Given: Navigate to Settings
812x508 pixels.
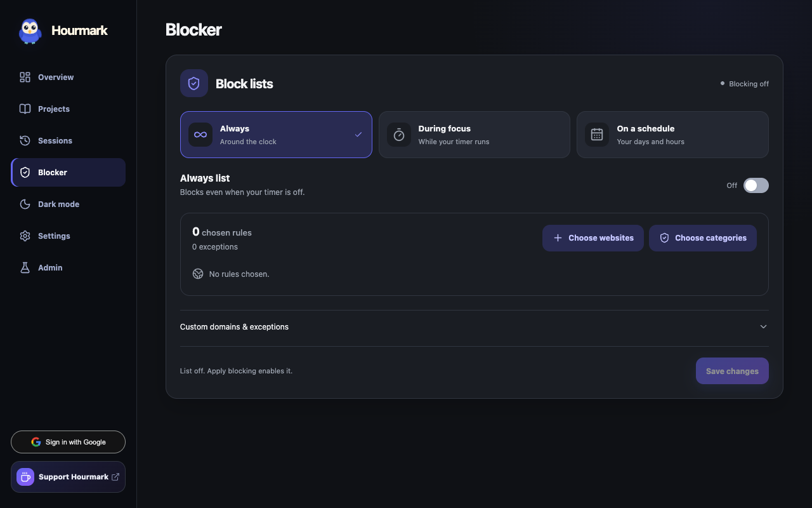Looking at the screenshot, I should [x=68, y=236].
